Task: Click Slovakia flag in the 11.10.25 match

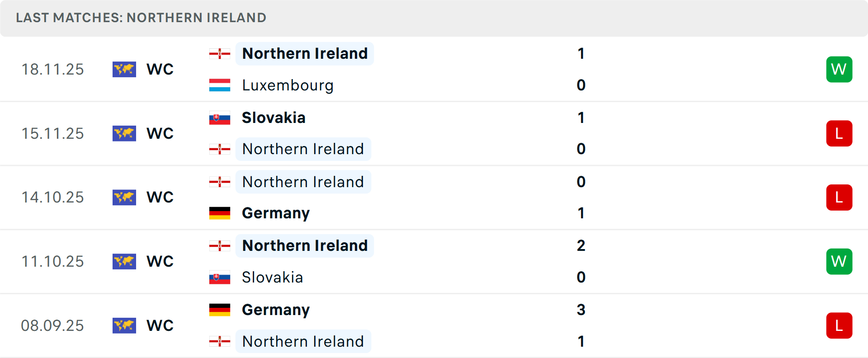Action: click(220, 278)
